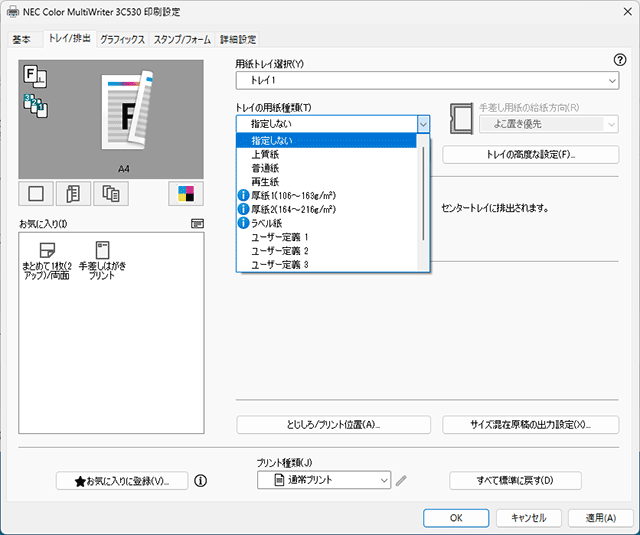Switch to the トレイ/排出 tab
This screenshot has height=535, width=640.
point(70,38)
